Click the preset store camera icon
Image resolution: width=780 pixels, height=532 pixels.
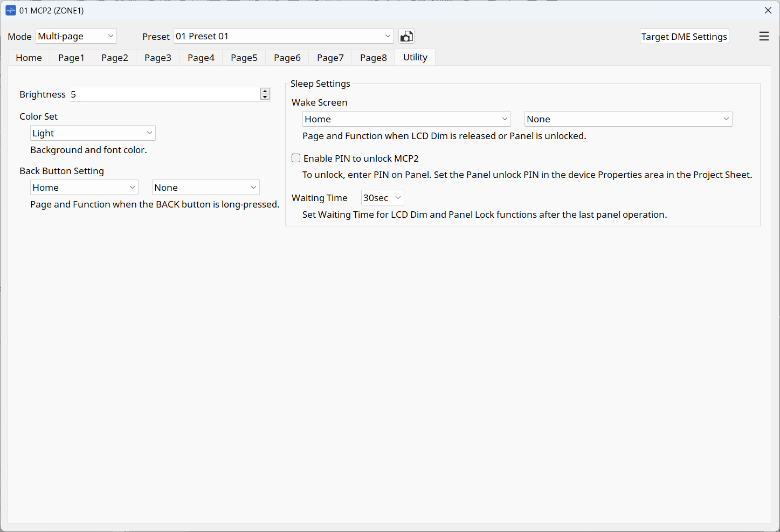[406, 36]
